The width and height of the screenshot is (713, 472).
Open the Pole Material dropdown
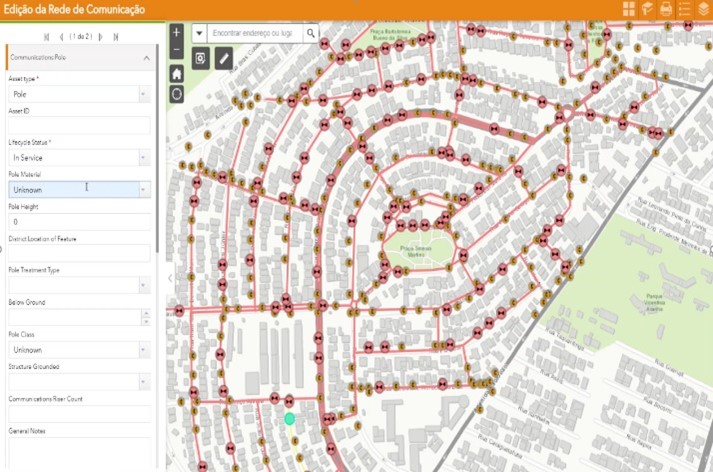click(x=143, y=189)
